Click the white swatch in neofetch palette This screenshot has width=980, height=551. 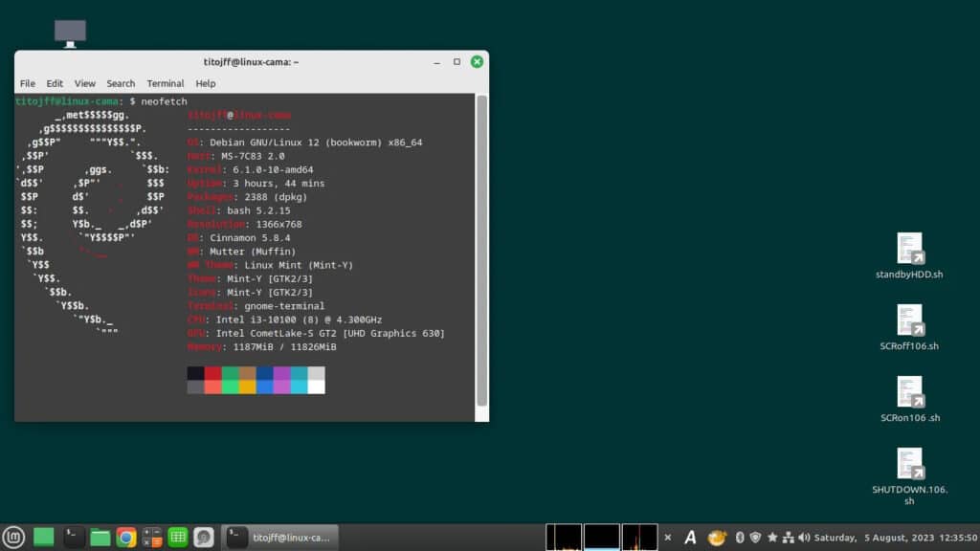pyautogui.click(x=316, y=386)
